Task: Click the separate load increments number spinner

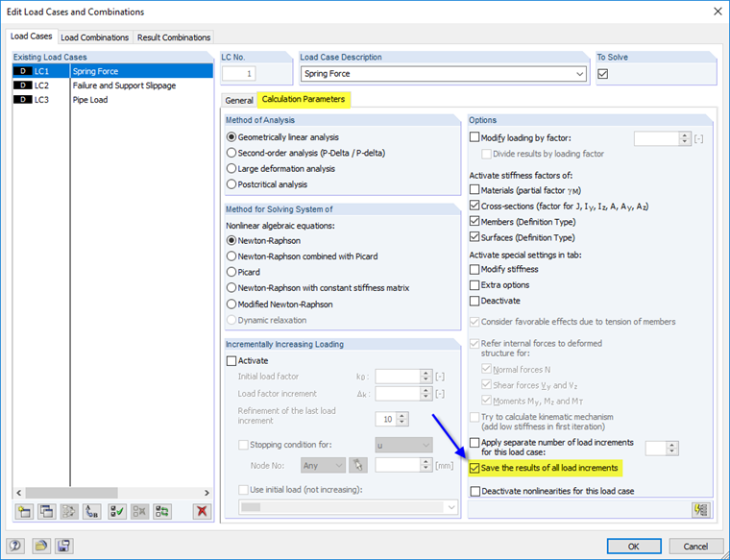Action: [x=671, y=448]
